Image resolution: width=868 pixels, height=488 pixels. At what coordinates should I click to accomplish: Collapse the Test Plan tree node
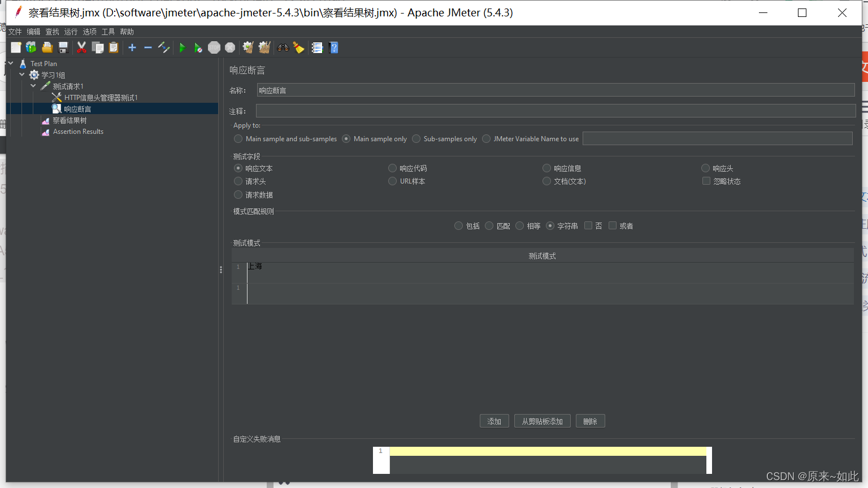pos(11,63)
